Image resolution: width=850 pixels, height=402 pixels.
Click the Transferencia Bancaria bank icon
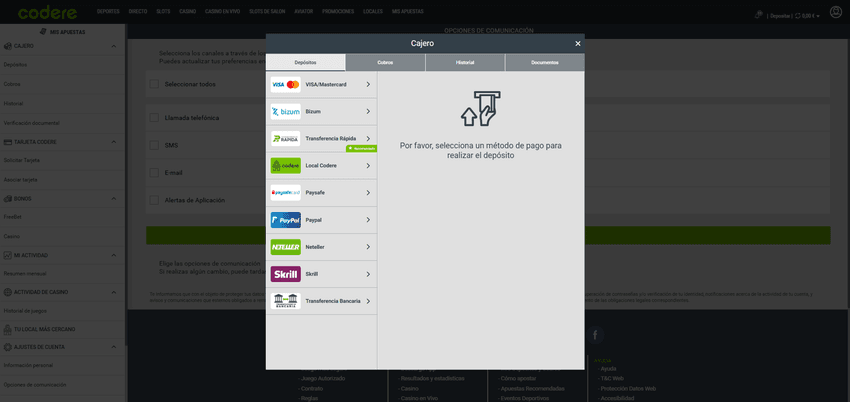285,301
